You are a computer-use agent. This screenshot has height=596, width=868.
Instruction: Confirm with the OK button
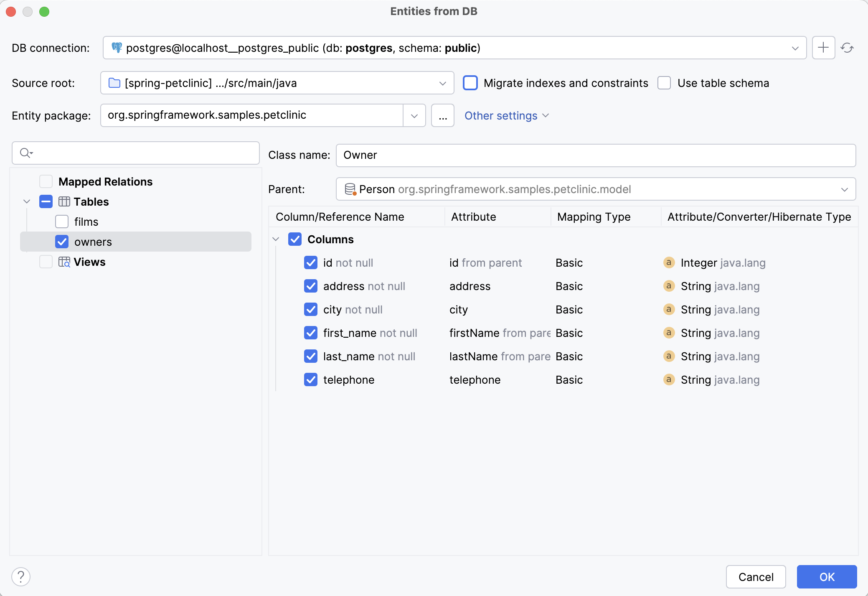826,576
